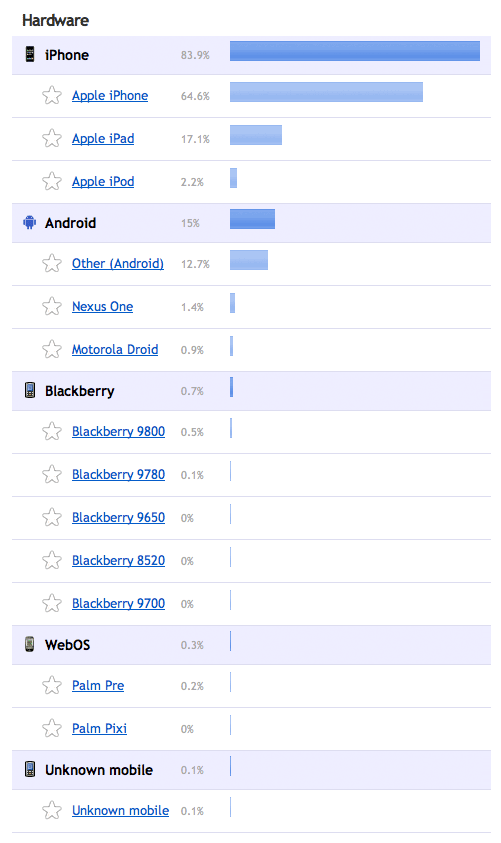Toggle the star next to Apple iPad

(x=52, y=138)
